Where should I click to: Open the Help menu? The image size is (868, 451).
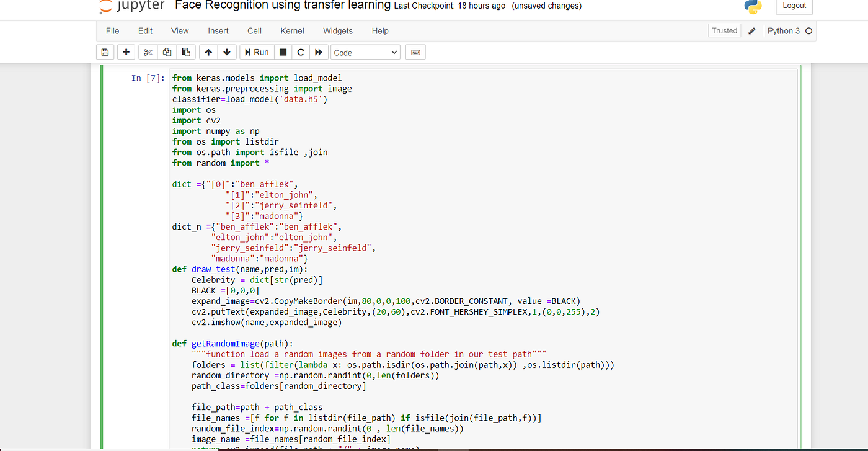pyautogui.click(x=380, y=31)
